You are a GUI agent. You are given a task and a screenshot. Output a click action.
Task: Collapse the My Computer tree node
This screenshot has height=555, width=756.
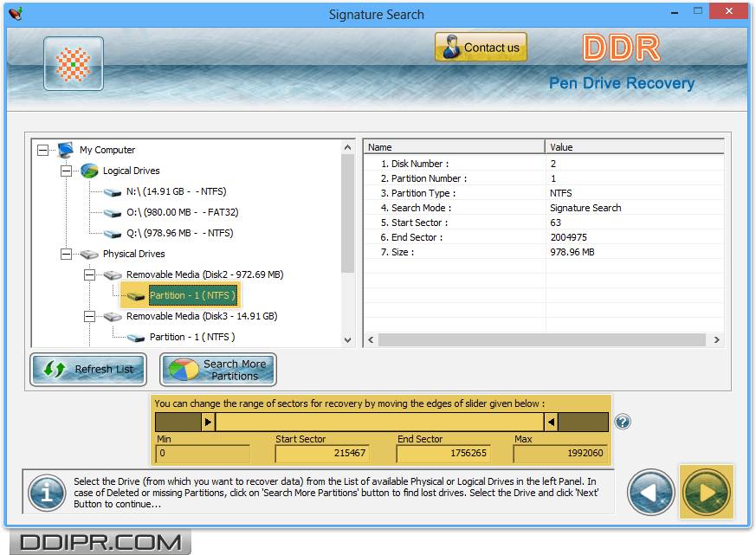pos(42,150)
